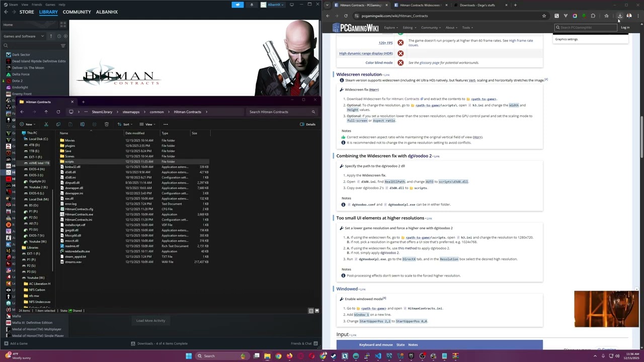Viewport: 644px width, 362px height.
Task: Click Rename icon in File Explorer toolbar
Action: tap(82, 124)
